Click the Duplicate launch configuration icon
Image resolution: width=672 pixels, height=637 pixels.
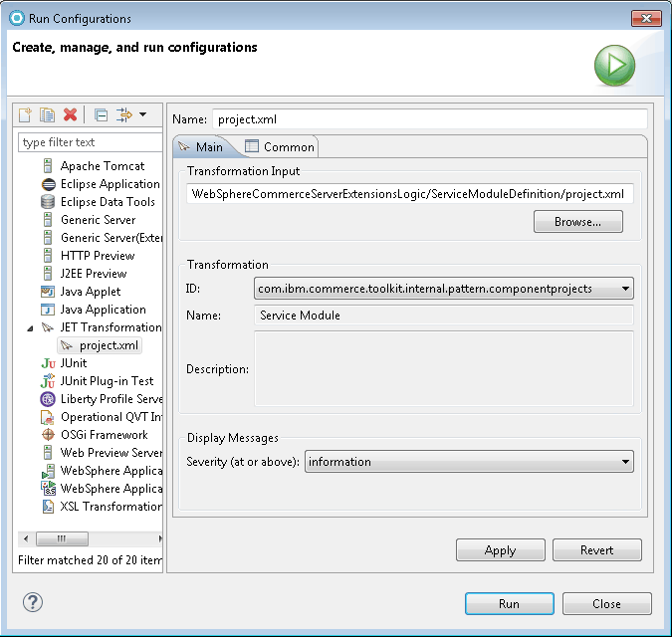(47, 114)
